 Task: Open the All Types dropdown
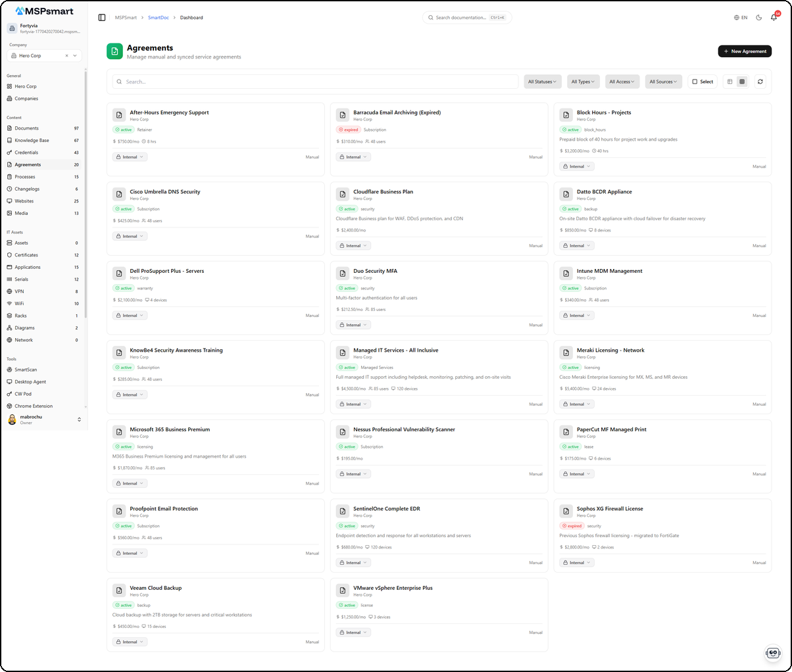(x=583, y=82)
